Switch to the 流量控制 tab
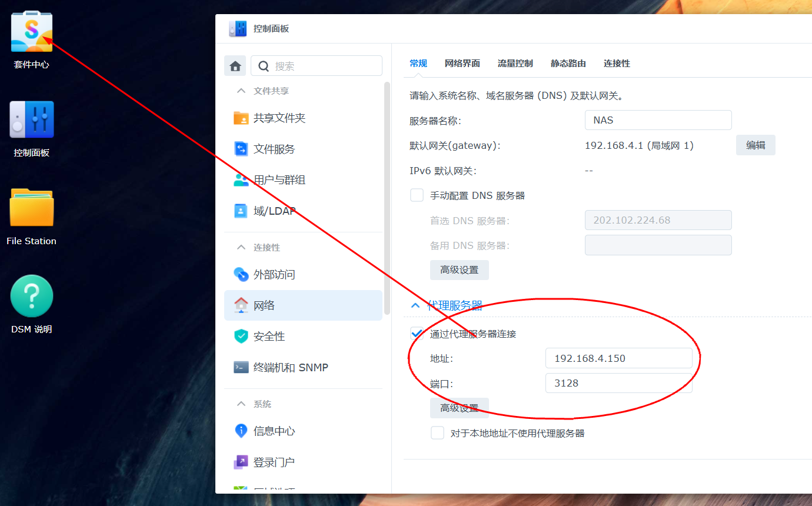The height and width of the screenshot is (506, 812). 515,64
